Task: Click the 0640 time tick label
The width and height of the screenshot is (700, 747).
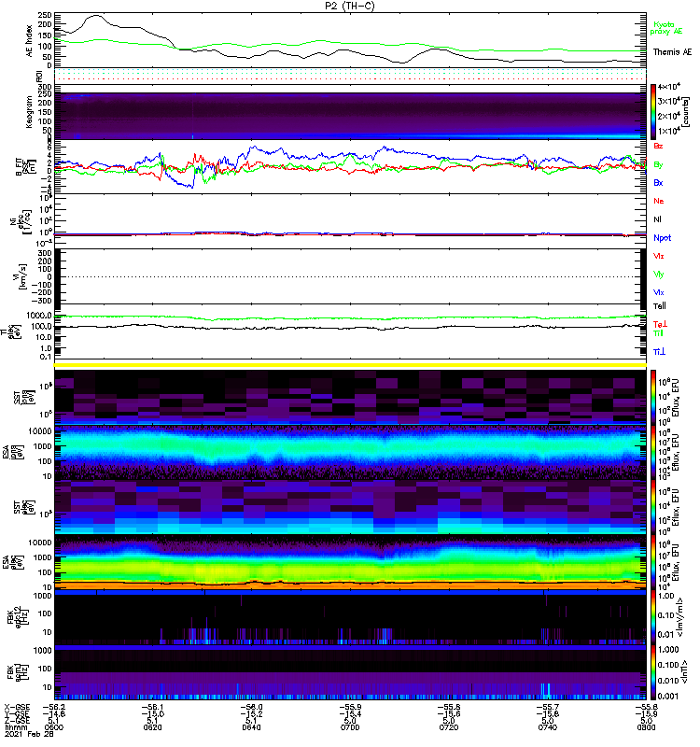Action: [251, 727]
